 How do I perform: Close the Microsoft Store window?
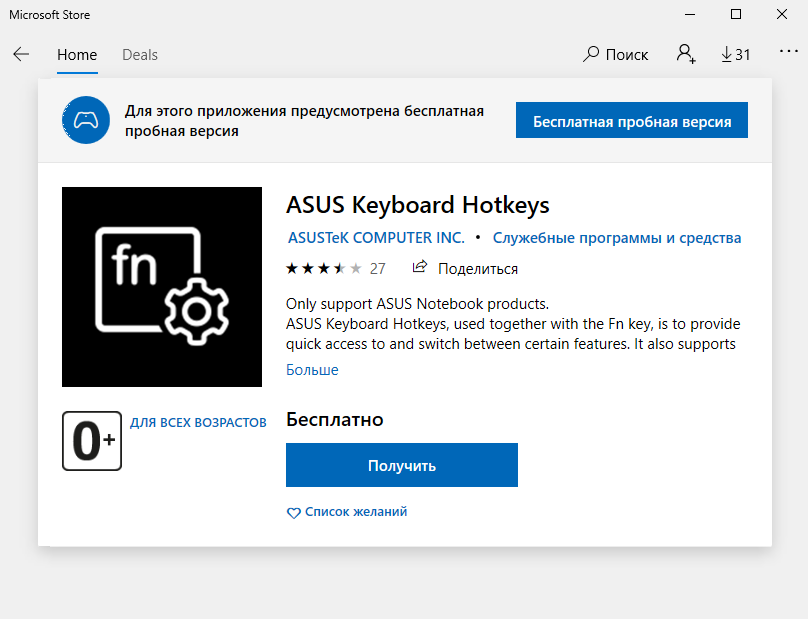(x=782, y=14)
